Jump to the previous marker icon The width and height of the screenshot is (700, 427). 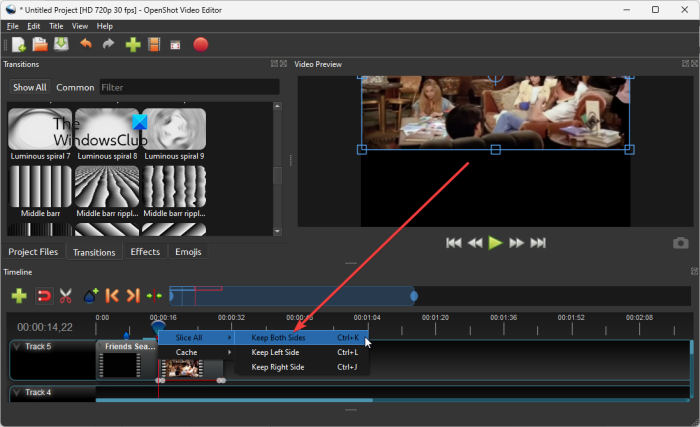[x=112, y=296]
